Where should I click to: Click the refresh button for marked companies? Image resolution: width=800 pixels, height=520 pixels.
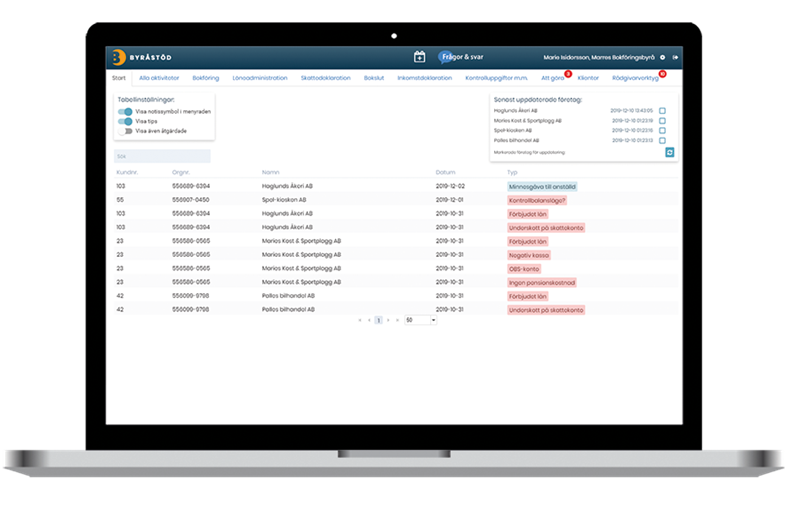[x=670, y=152]
